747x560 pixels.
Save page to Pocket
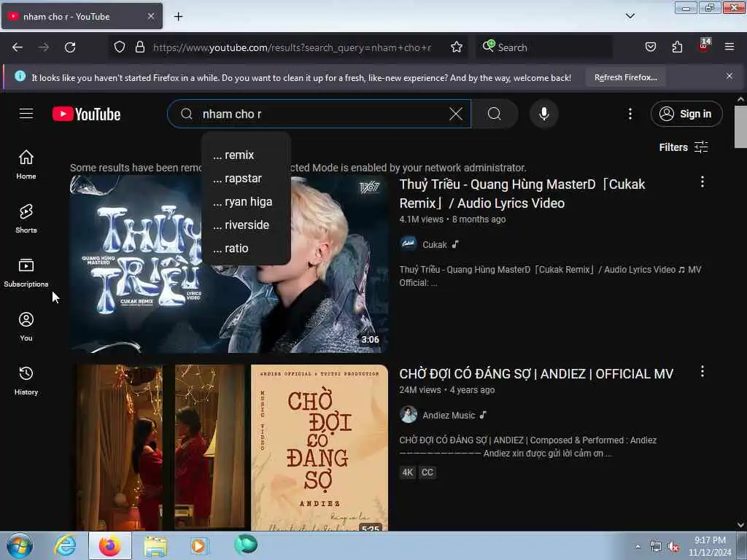click(651, 47)
